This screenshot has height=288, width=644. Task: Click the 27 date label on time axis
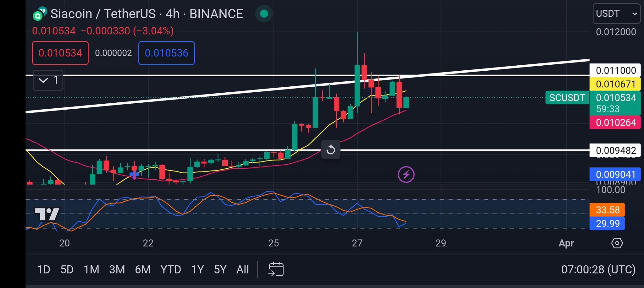pyautogui.click(x=357, y=243)
